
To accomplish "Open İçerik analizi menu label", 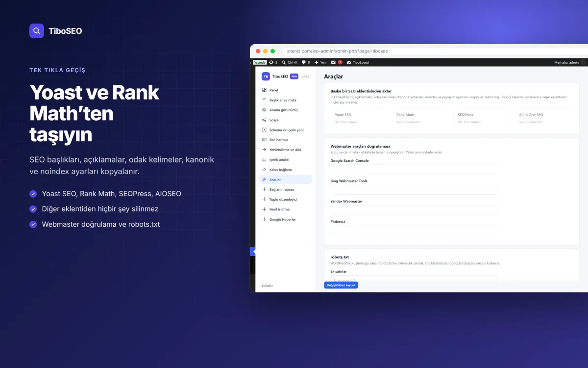I will click(x=279, y=159).
